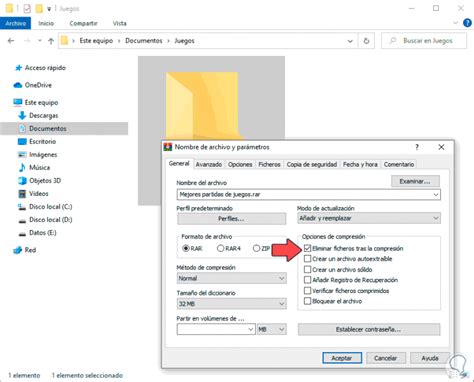Expand archive name dropdown arrow

[436, 194]
